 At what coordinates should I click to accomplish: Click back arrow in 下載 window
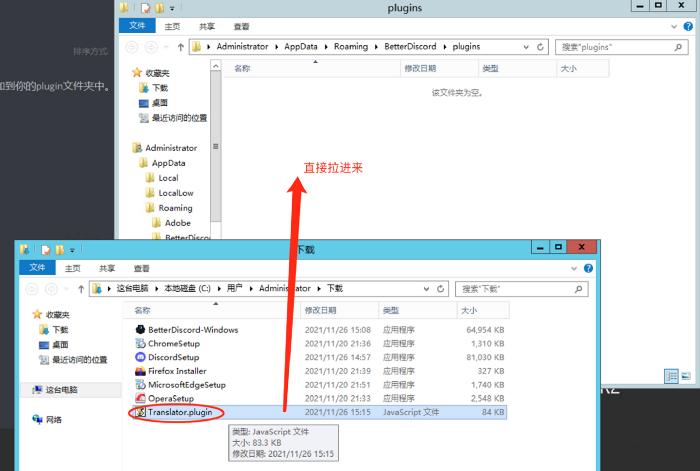pyautogui.click(x=32, y=289)
